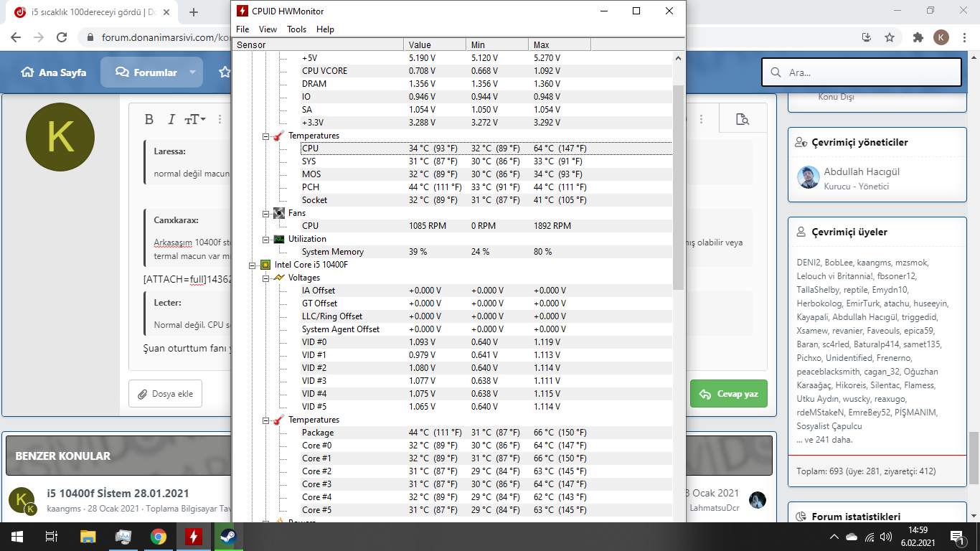
Task: Bookmark this page with the star icon
Action: pyautogui.click(x=890, y=37)
